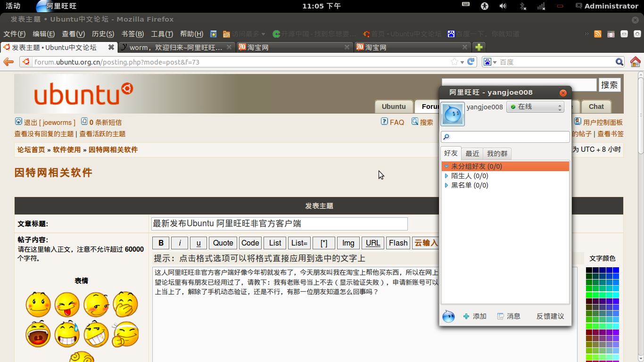
Task: Click the Quote format button
Action: [x=223, y=243]
